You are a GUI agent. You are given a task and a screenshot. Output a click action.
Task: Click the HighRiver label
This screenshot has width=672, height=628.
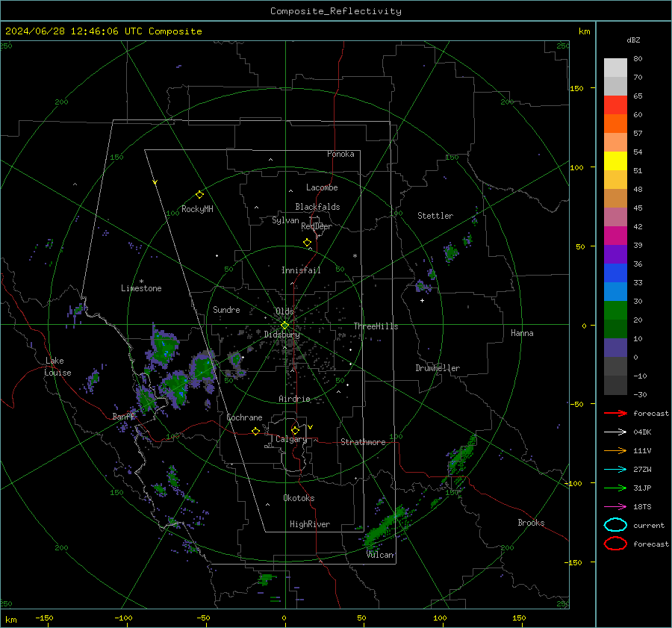[x=310, y=524]
